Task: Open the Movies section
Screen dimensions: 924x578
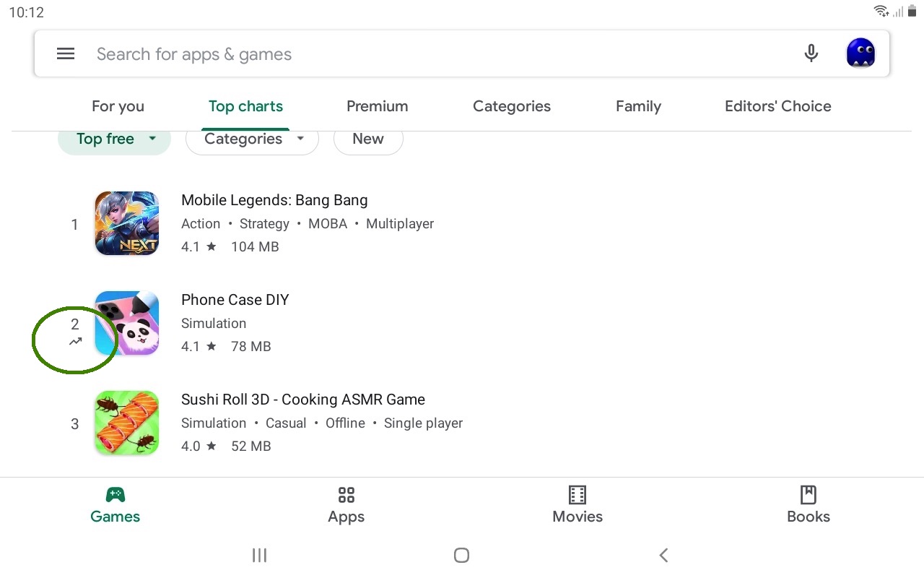Action: [577, 505]
